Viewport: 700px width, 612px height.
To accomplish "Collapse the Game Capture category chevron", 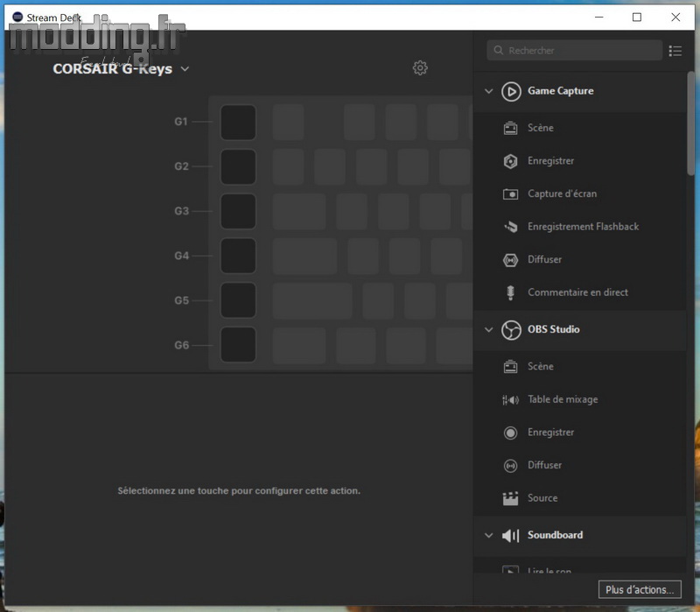I will coord(489,91).
